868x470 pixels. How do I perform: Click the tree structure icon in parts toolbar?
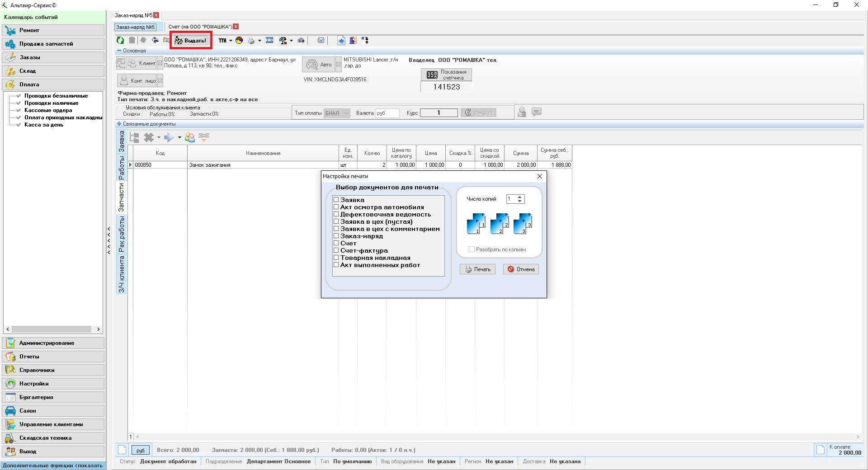[134, 137]
